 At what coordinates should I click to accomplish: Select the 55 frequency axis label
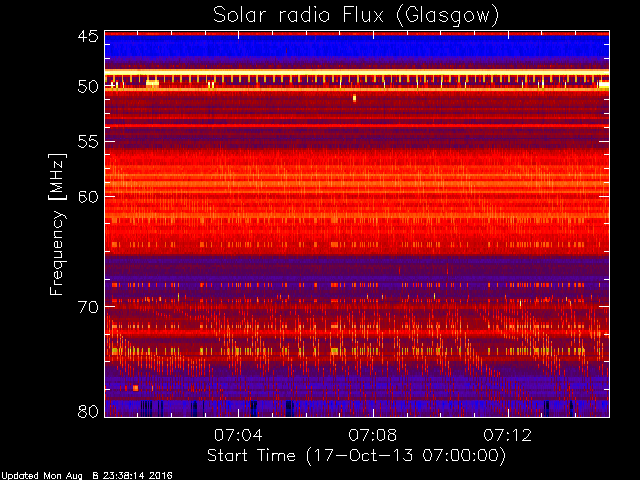[x=88, y=142]
